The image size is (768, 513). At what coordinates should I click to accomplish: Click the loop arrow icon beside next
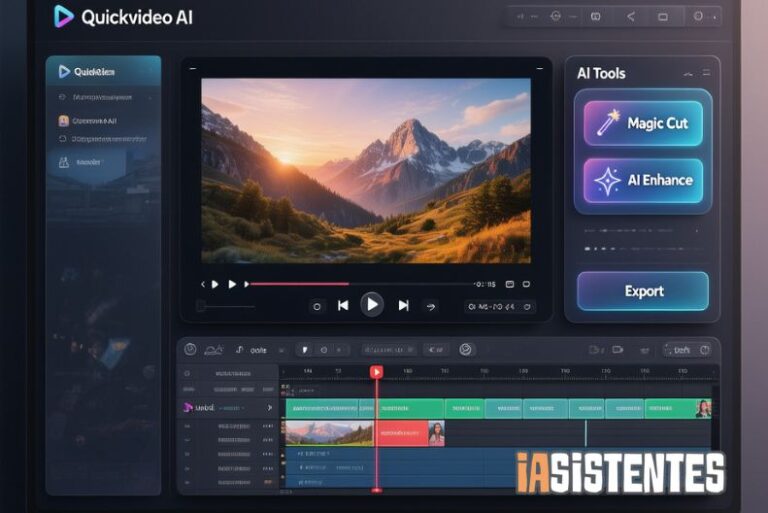[431, 306]
